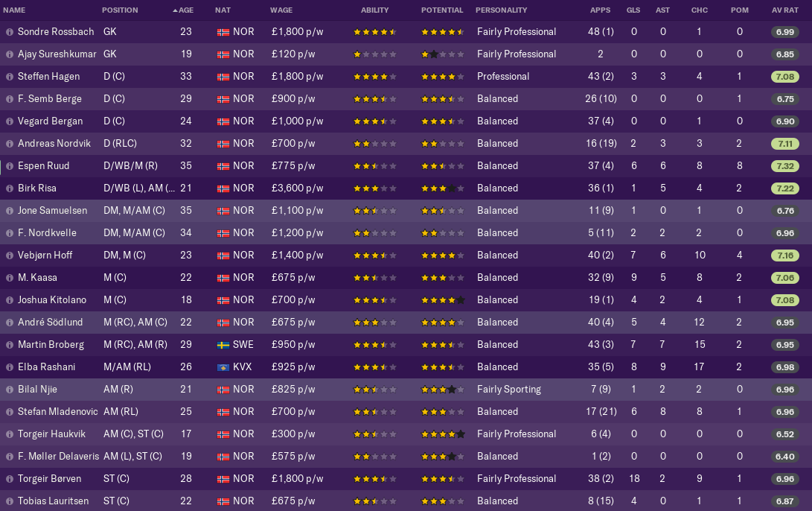This screenshot has width=812, height=511.
Task: Click Sondre Rossbach's ability star rating
Action: (375, 32)
